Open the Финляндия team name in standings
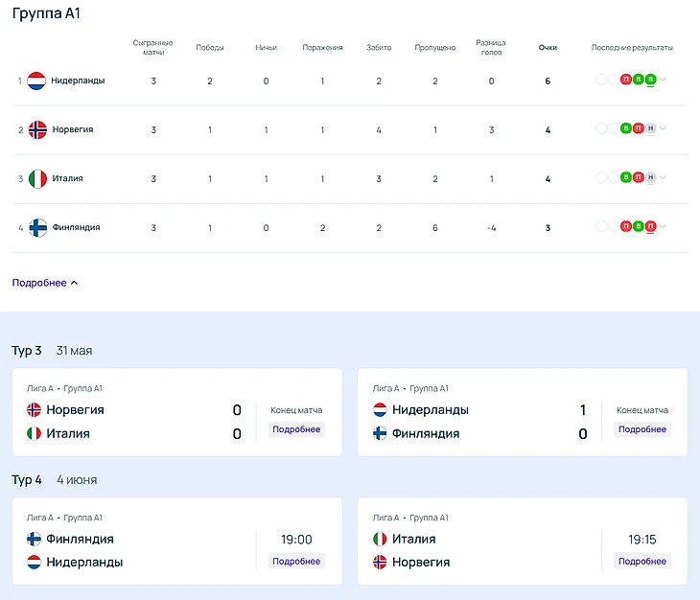Viewport: 700px width, 600px height. click(x=76, y=227)
